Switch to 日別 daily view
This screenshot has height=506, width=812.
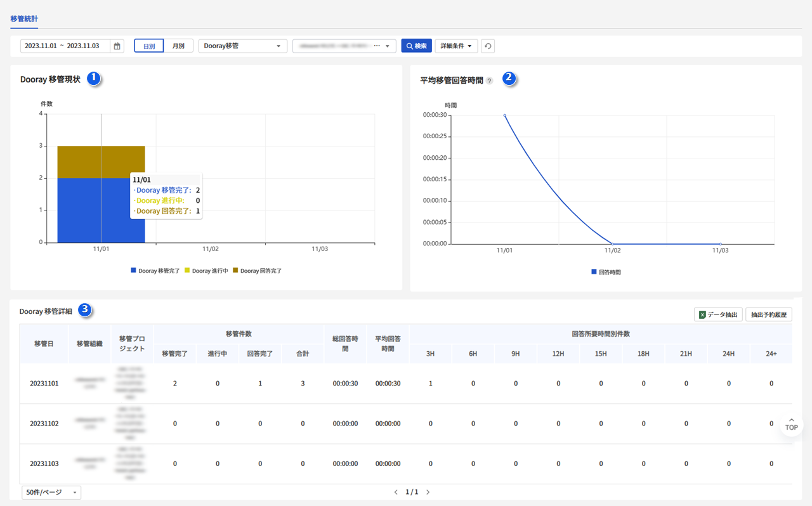149,46
